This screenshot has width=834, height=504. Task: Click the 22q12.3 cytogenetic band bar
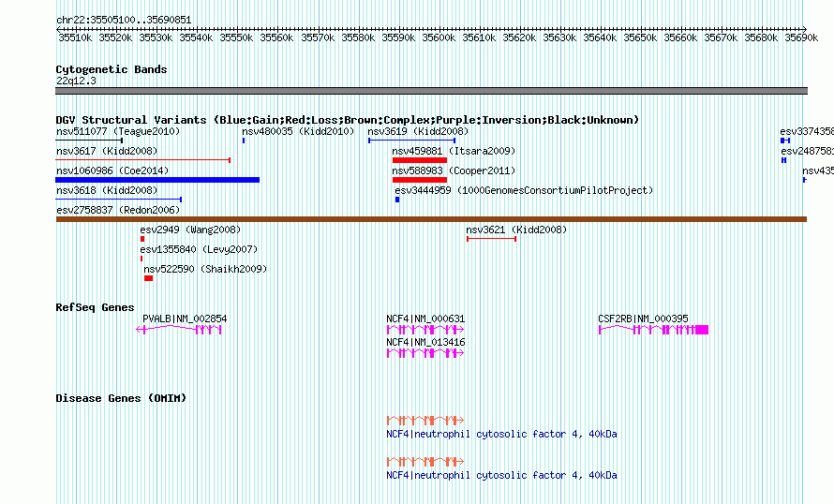click(x=431, y=91)
